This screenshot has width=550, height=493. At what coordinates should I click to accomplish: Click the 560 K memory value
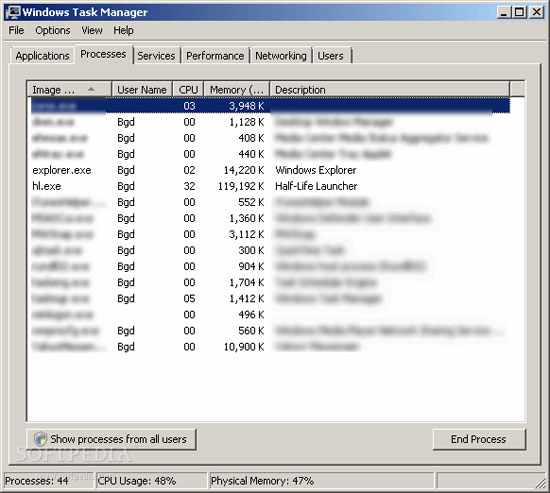click(251, 331)
